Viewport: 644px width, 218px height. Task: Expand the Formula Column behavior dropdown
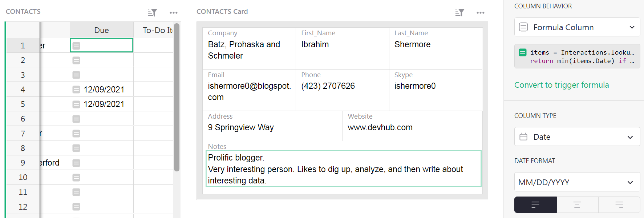pos(577,27)
